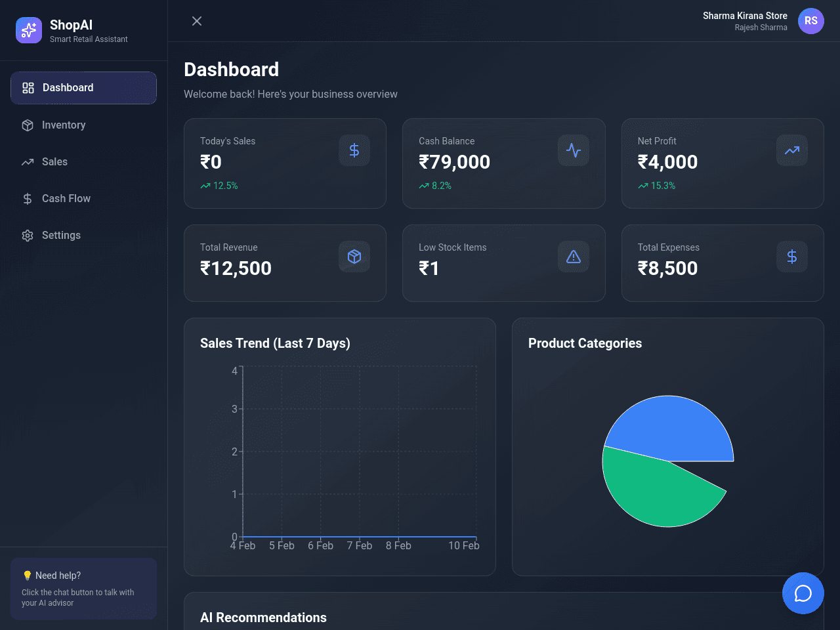Click the dollar icon on Total Expenses card
This screenshot has height=630, width=840.
coord(792,257)
